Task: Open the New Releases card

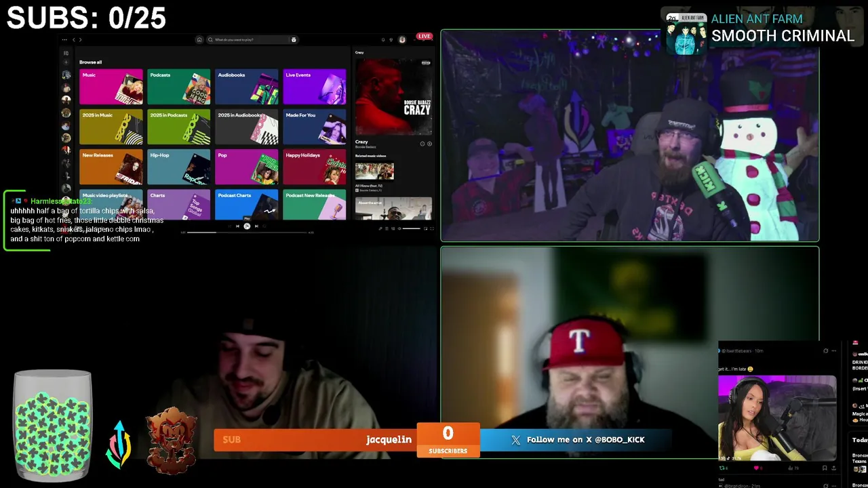Action: [x=111, y=167]
